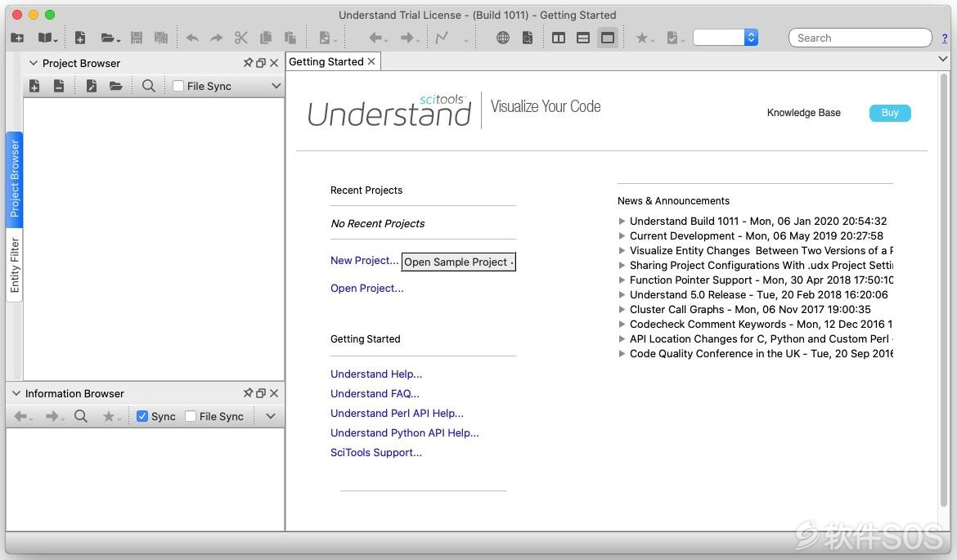Expand the Function Pointer Support news item
The width and height of the screenshot is (957, 560).
tap(622, 280)
